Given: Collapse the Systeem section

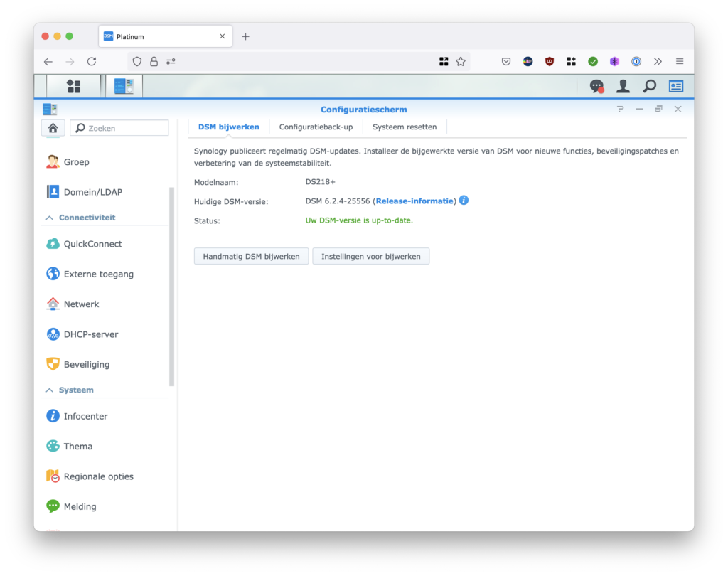Looking at the screenshot, I should pos(49,390).
